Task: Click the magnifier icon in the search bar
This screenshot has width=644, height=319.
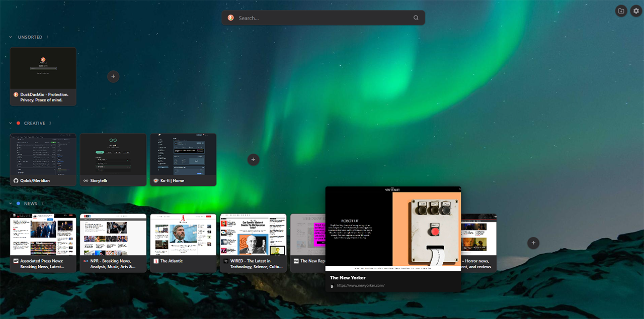Action: coord(416,18)
